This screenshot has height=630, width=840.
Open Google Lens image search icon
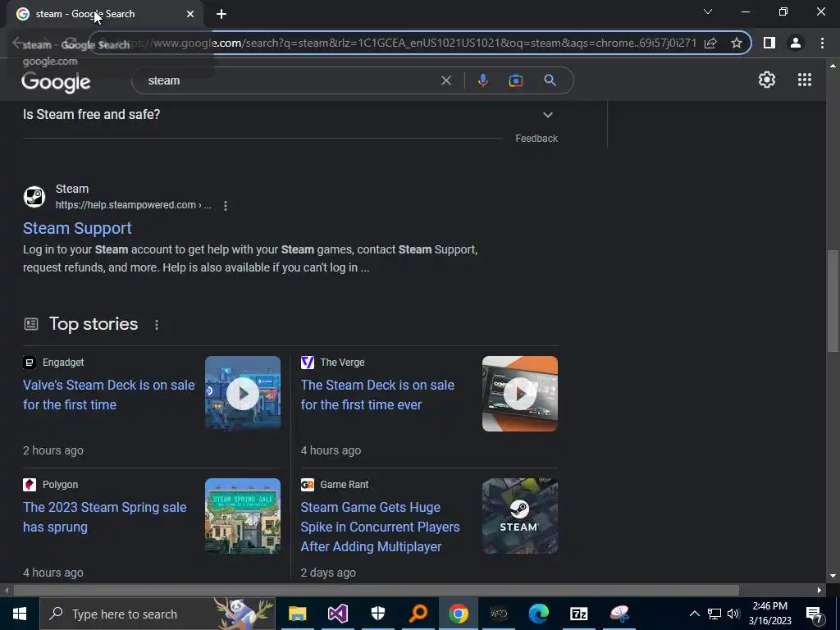pos(515,81)
